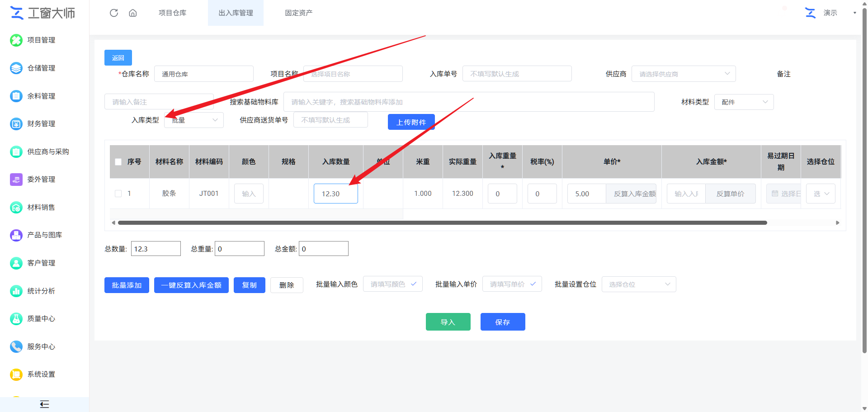
Task: Focus the 供应商送货单号 input field
Action: coord(330,120)
